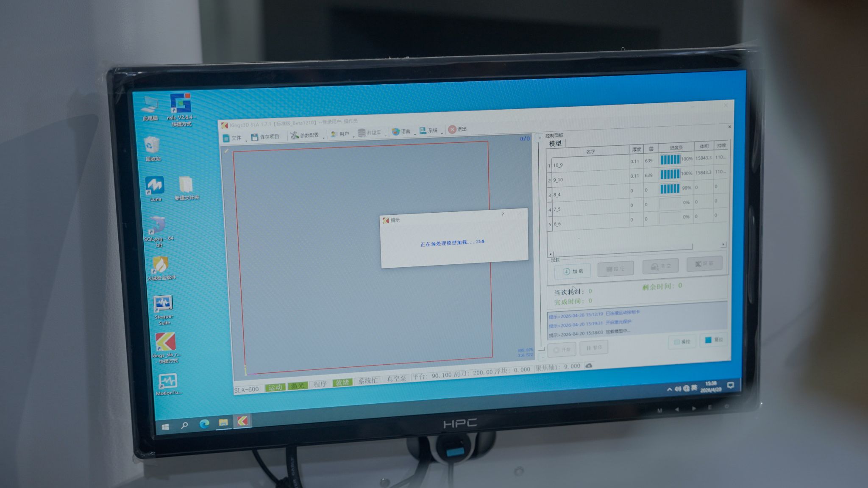Click the 复位 reset button

pyautogui.click(x=714, y=340)
